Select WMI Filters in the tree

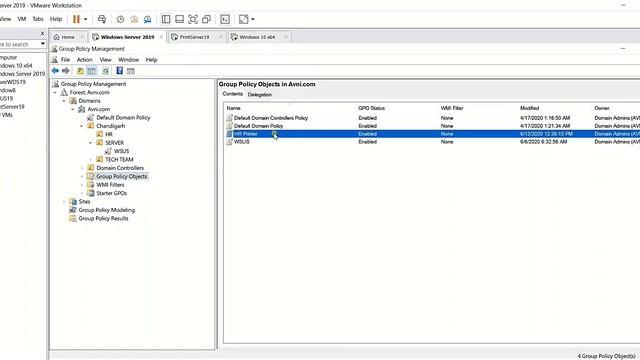[x=110, y=185]
